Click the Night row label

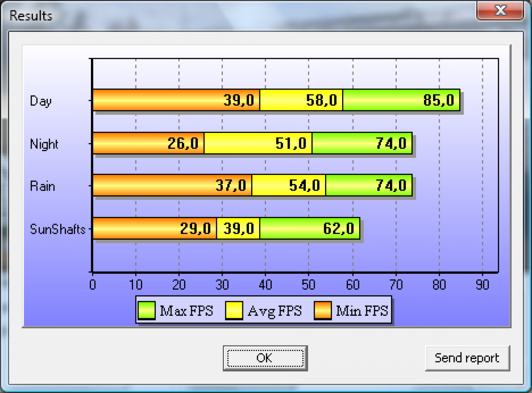click(44, 144)
